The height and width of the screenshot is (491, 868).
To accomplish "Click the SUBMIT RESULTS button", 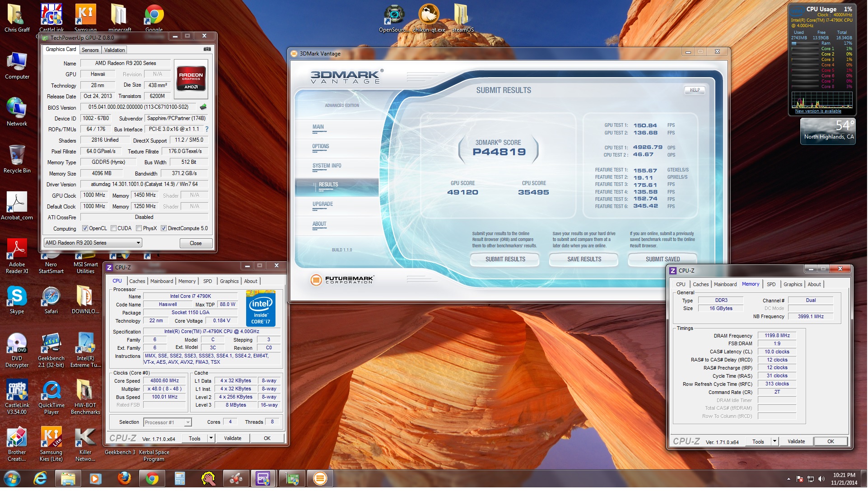I will (505, 259).
